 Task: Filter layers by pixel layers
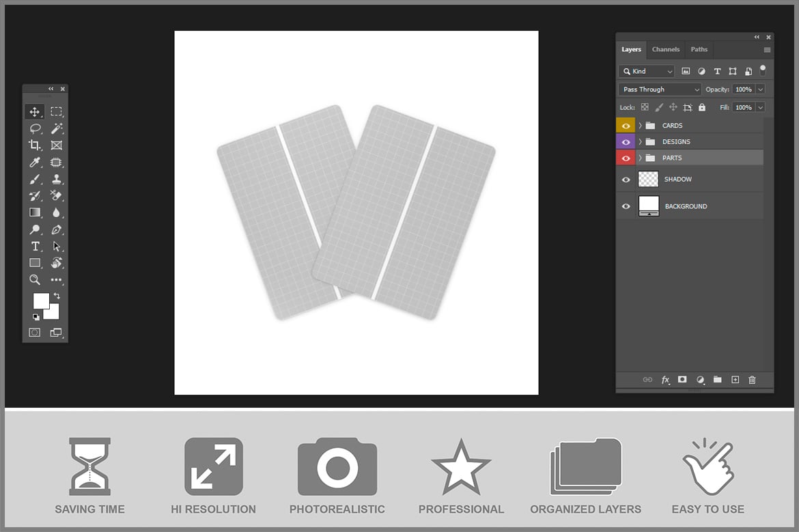point(686,71)
